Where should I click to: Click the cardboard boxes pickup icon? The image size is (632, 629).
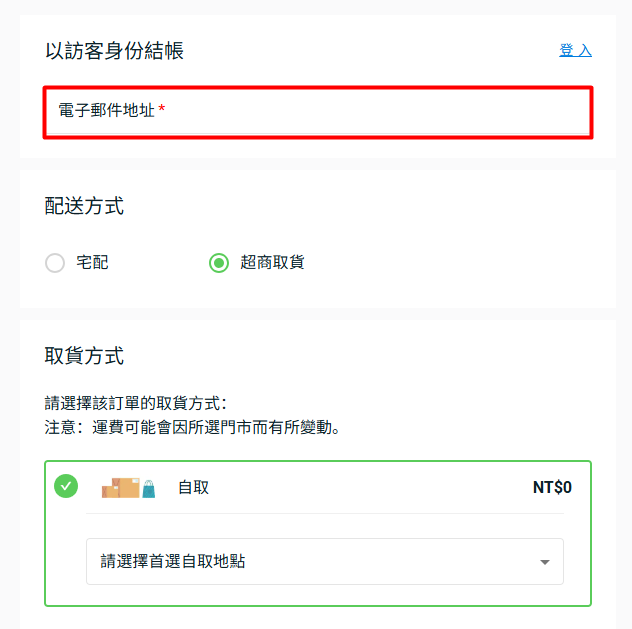(x=120, y=488)
